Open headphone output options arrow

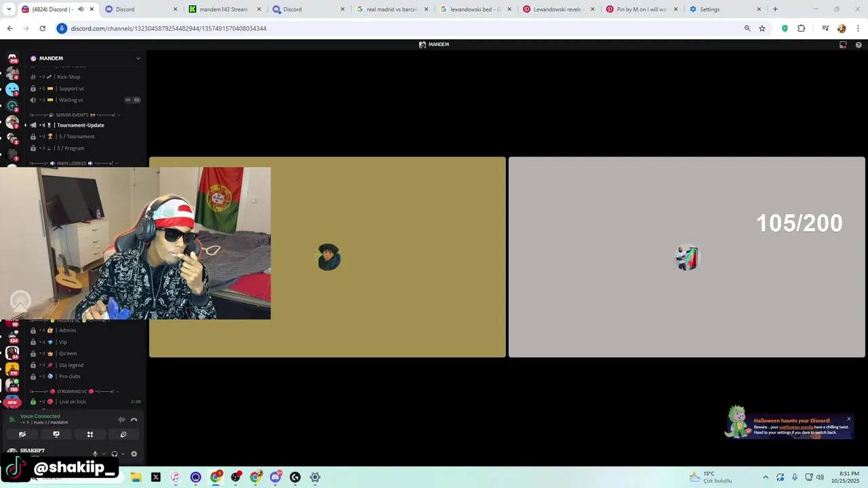click(123, 454)
